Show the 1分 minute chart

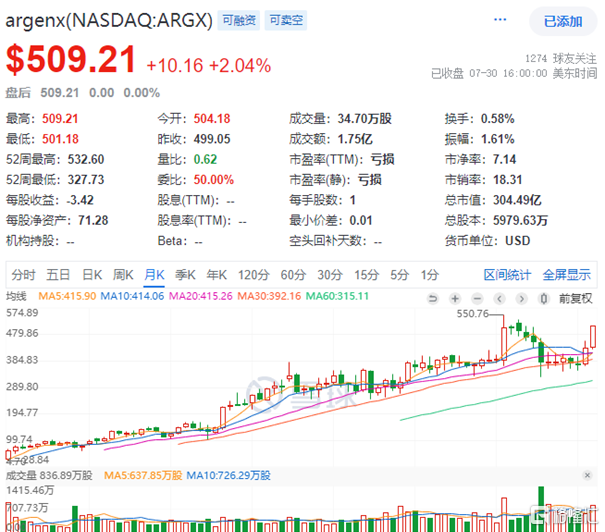(x=430, y=275)
